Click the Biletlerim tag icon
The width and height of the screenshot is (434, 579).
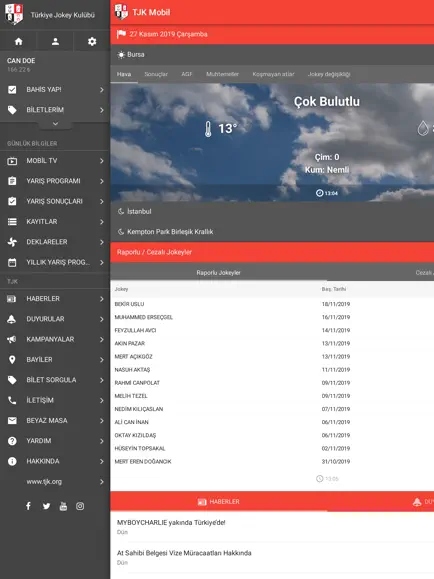tap(12, 110)
